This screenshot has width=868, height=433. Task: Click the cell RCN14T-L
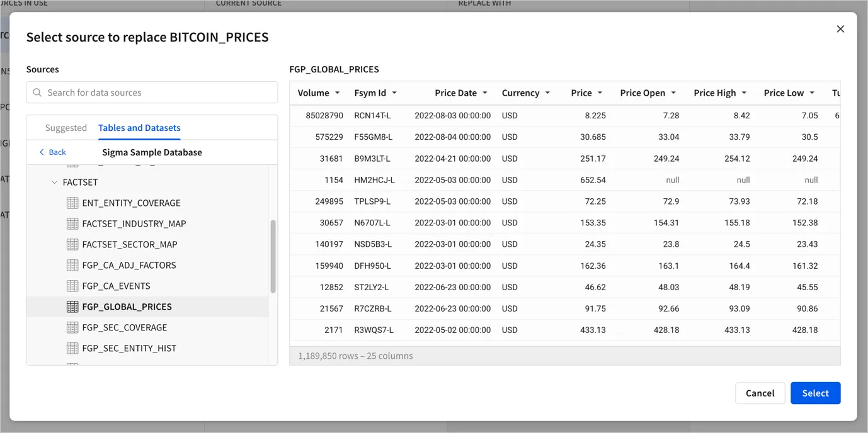pyautogui.click(x=373, y=116)
